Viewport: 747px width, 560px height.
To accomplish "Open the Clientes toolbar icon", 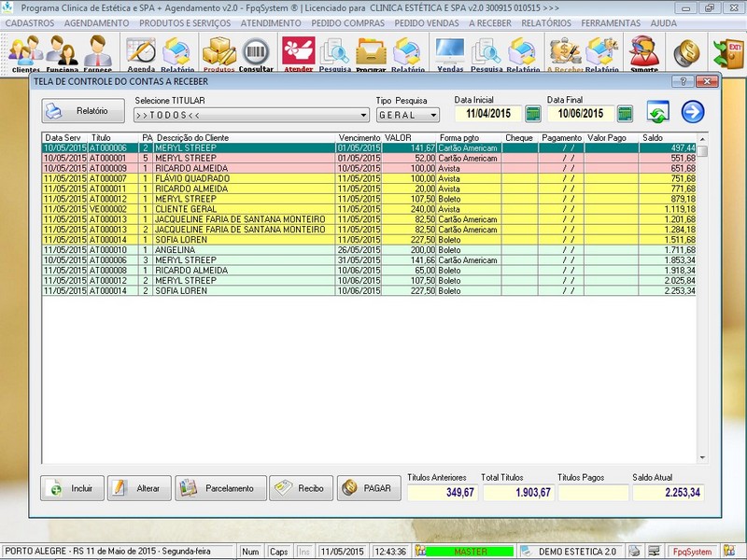I will 26,53.
